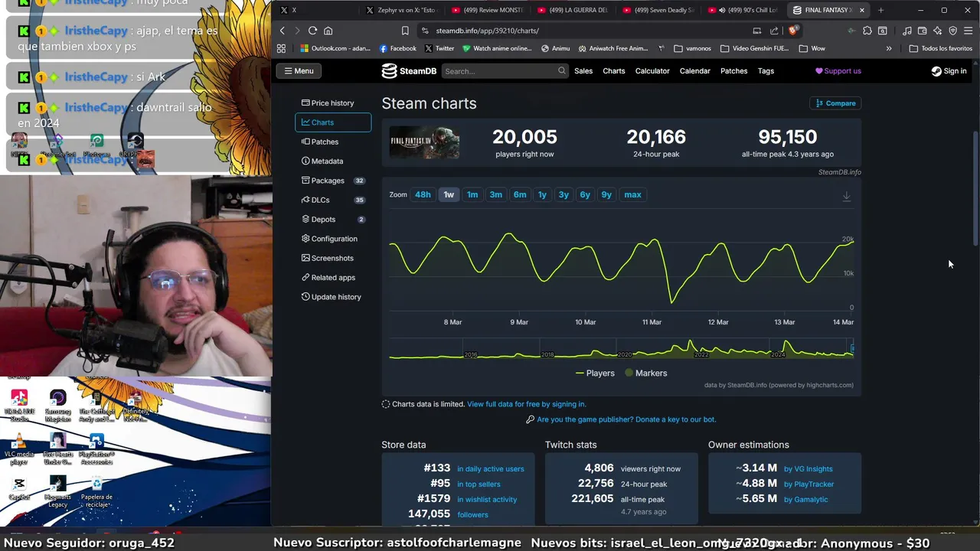Open the apps grid in bookmarks bar
This screenshot has width=980, height=551.
click(x=282, y=48)
